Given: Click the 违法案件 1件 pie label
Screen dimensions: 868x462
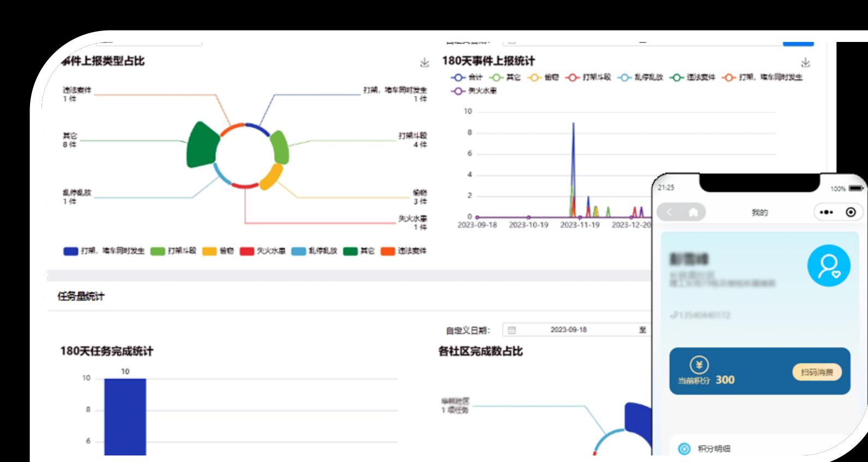Looking at the screenshot, I should pyautogui.click(x=77, y=94).
